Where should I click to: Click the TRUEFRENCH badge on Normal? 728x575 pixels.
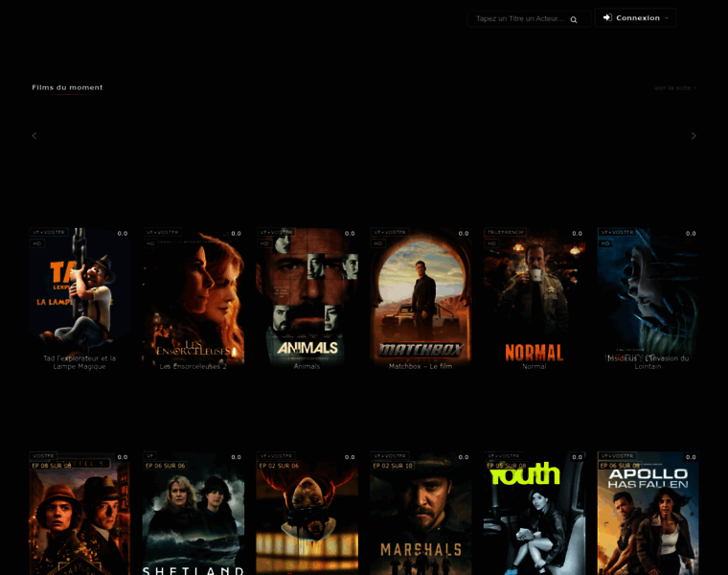tap(505, 232)
